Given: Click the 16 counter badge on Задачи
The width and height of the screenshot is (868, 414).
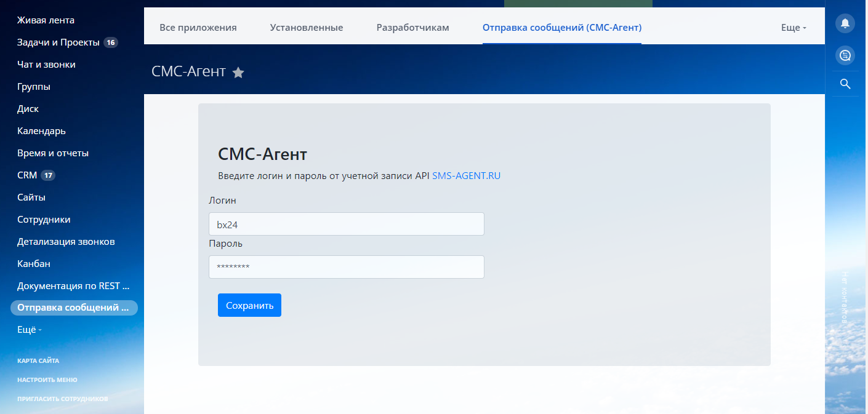Looking at the screenshot, I should (x=111, y=42).
